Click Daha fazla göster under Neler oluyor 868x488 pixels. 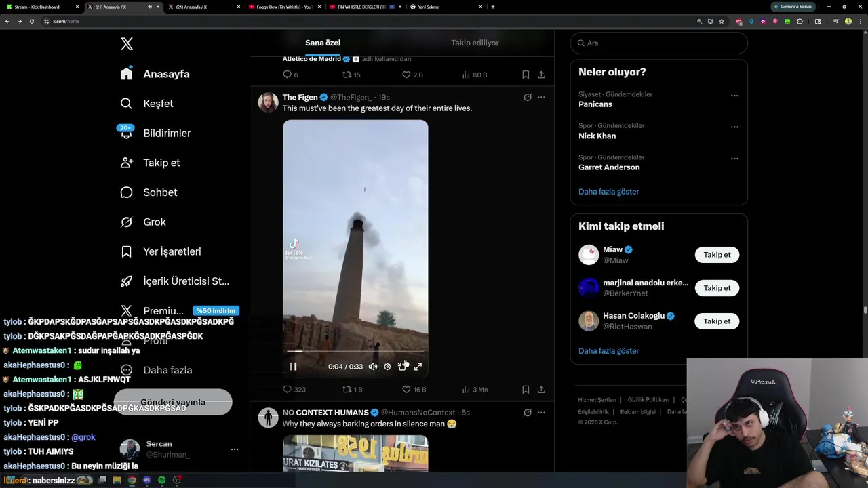pyautogui.click(x=609, y=192)
